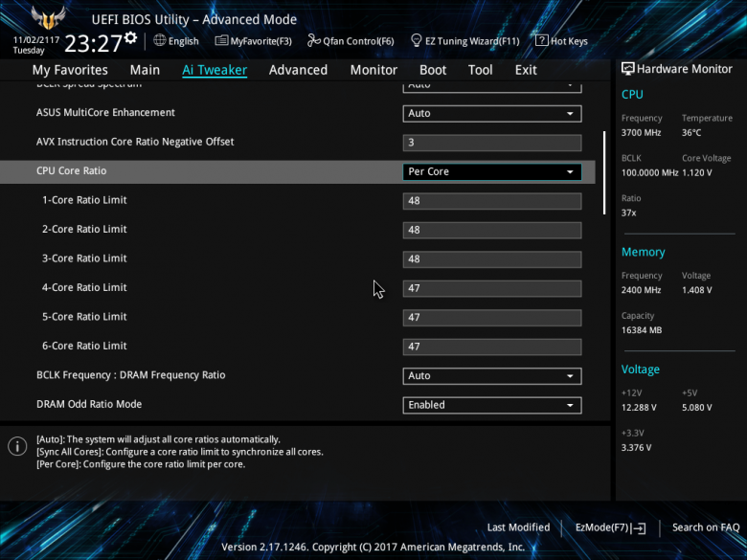
Task: Open My Favorites tab
Action: (70, 70)
